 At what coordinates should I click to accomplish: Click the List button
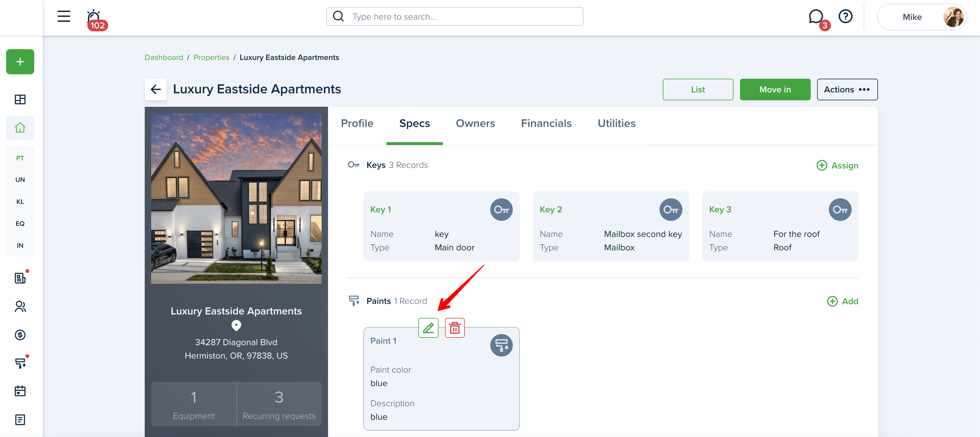[x=698, y=90]
